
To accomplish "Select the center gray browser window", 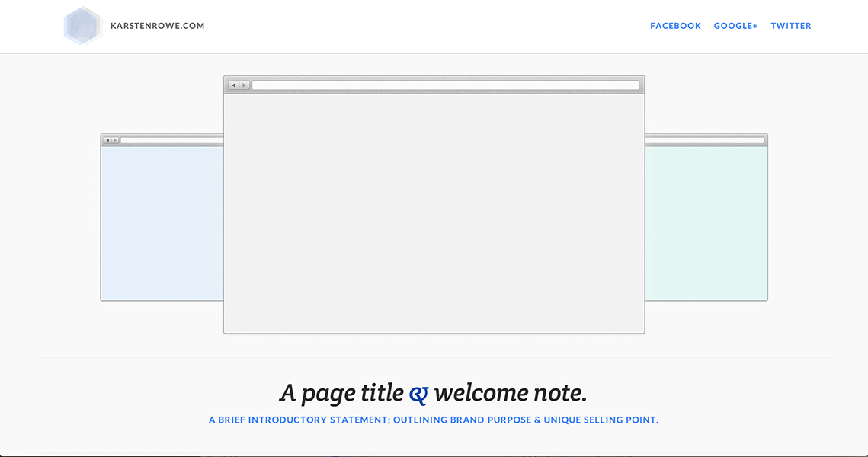I will click(x=434, y=205).
